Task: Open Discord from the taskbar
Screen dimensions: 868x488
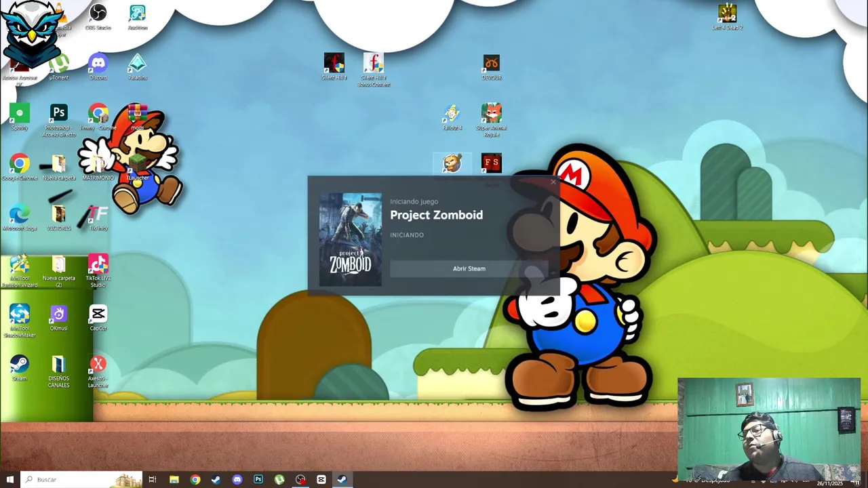Action: (x=237, y=479)
